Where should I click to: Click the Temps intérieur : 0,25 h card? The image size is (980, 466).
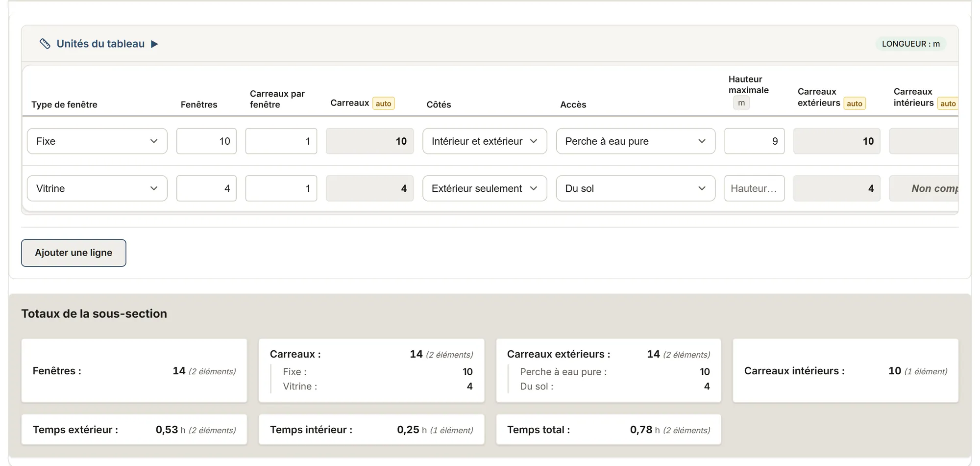(x=371, y=430)
